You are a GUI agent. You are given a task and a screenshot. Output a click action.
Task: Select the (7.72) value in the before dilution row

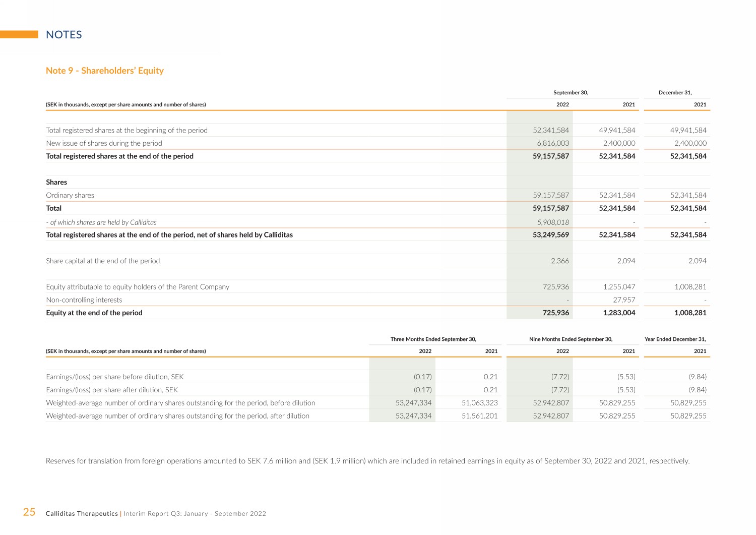point(560,377)
